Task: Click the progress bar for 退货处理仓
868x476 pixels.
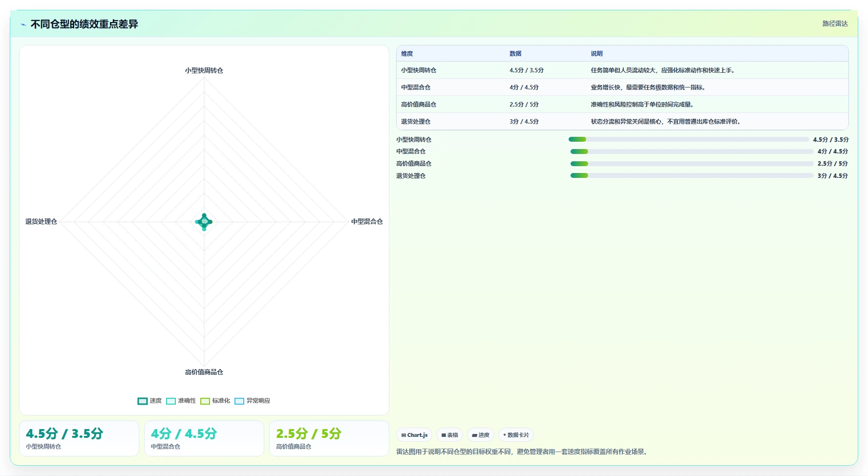Action: pyautogui.click(x=692, y=175)
